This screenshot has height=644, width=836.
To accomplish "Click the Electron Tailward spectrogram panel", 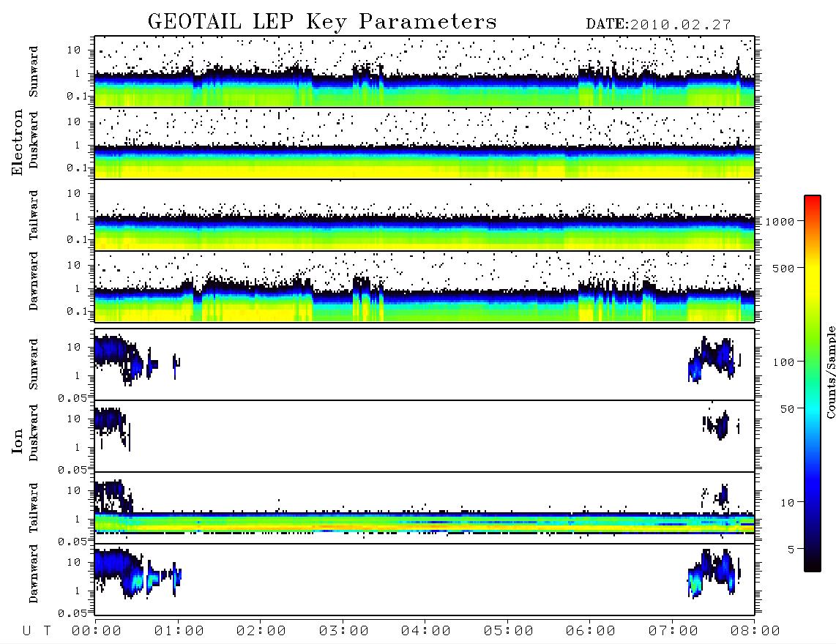I will click(x=425, y=215).
